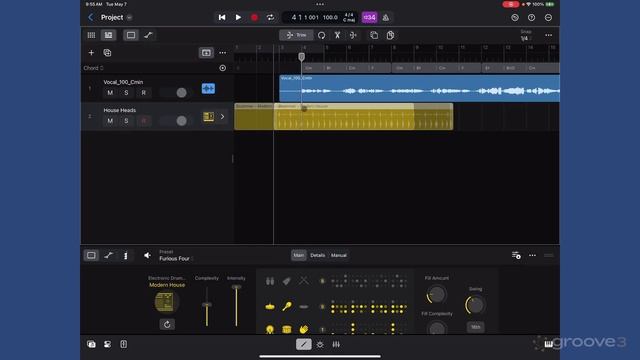The height and width of the screenshot is (360, 640).
Task: Toggle the region inspector button in the top toolbar
Action: (131, 35)
